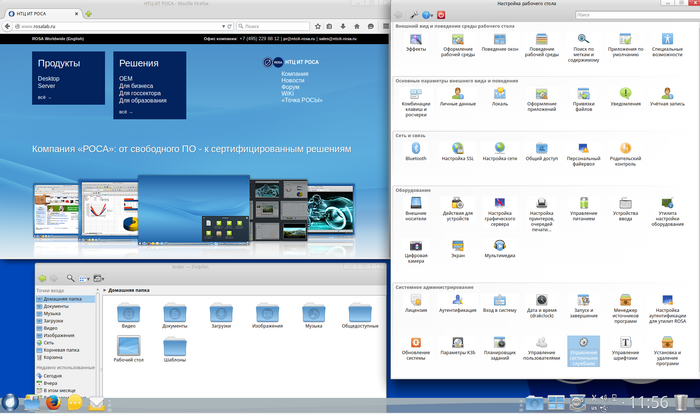This screenshot has height=414, width=700.
Task: Open Эффекты desktop effects settings
Action: point(415,40)
